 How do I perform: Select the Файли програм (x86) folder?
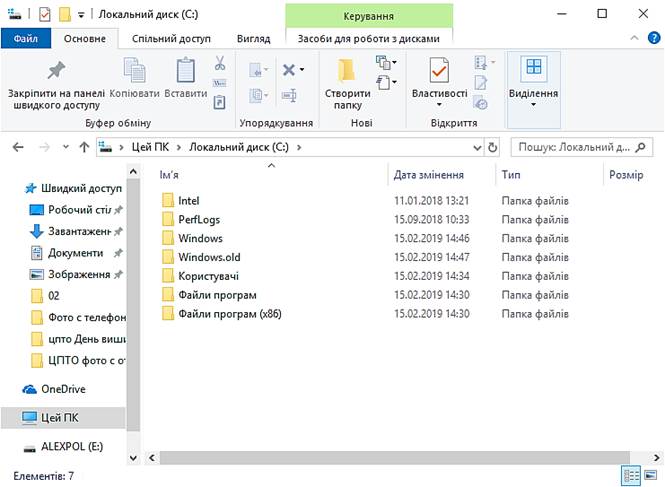(x=229, y=314)
